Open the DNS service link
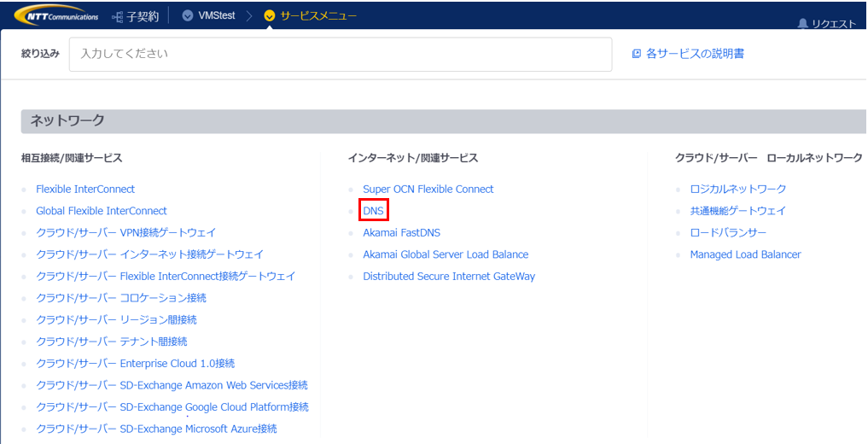868x444 pixels. 373,211
